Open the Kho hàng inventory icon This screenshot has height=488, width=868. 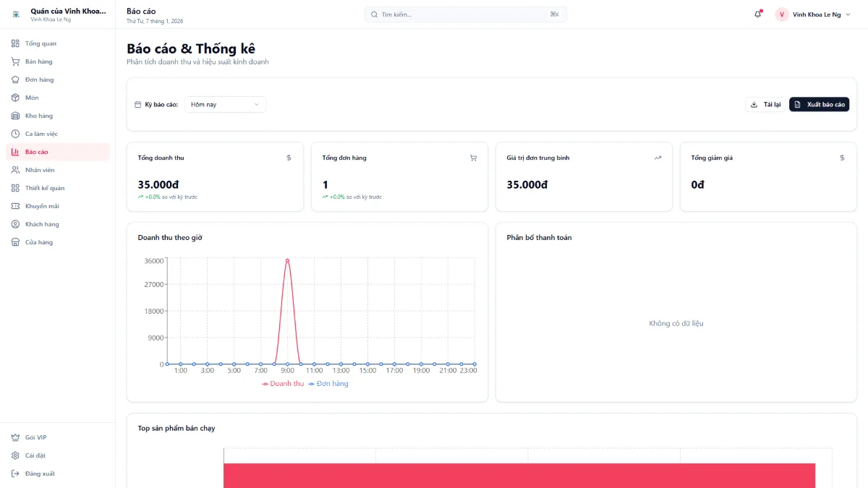click(15, 116)
